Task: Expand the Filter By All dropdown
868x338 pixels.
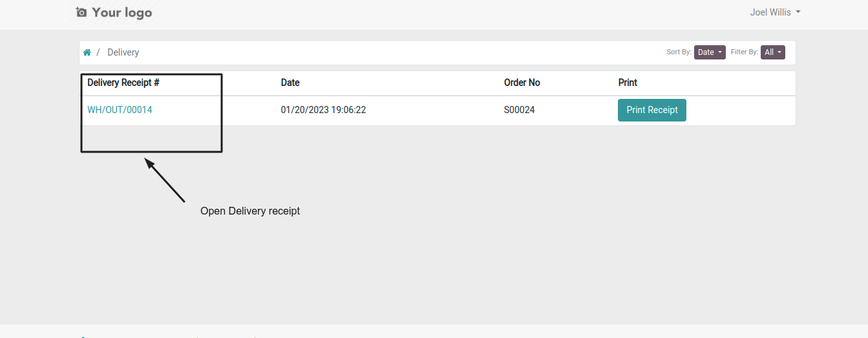Action: [x=773, y=52]
